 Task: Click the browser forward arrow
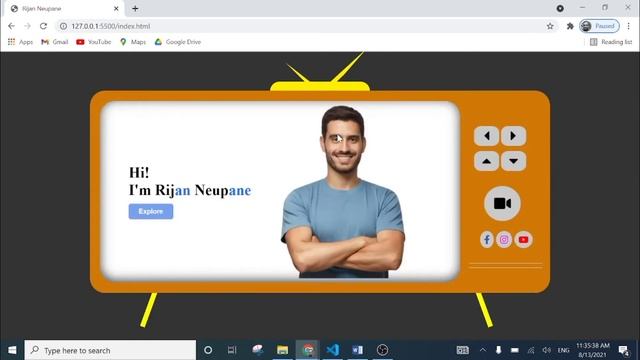[27, 26]
